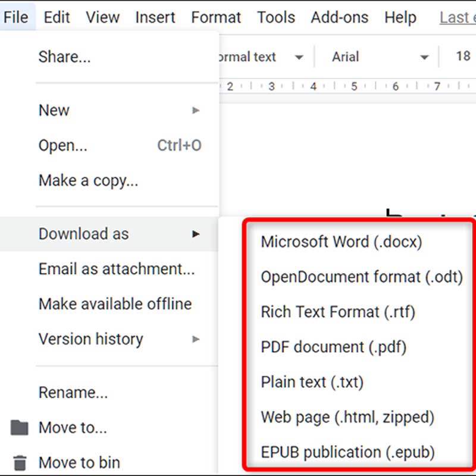Open the Add-ons menu
The width and height of the screenshot is (476, 476).
(x=340, y=17)
